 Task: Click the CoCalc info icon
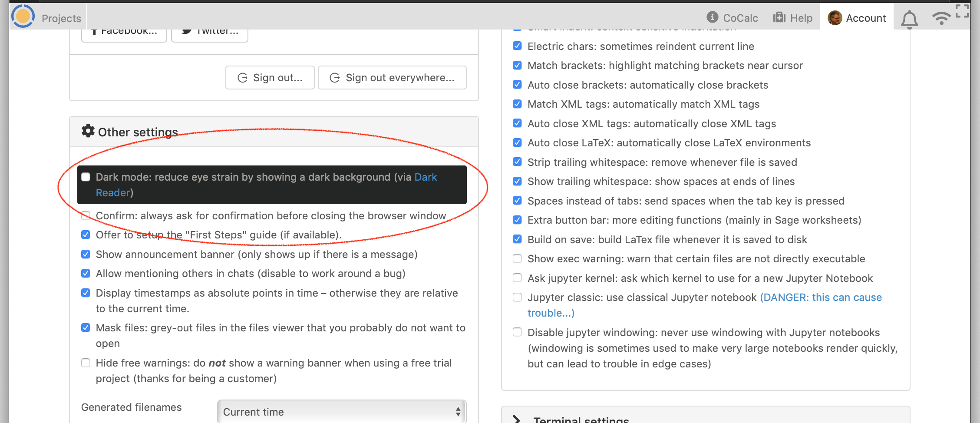tap(712, 17)
